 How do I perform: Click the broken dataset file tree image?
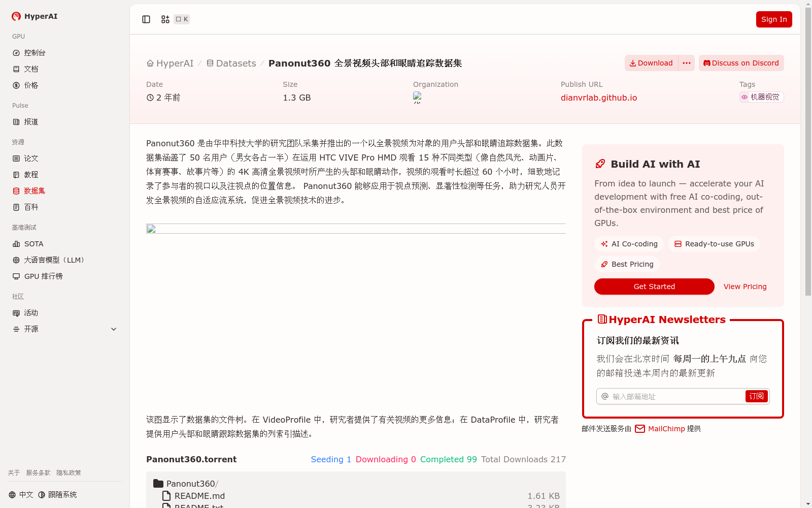click(x=356, y=229)
